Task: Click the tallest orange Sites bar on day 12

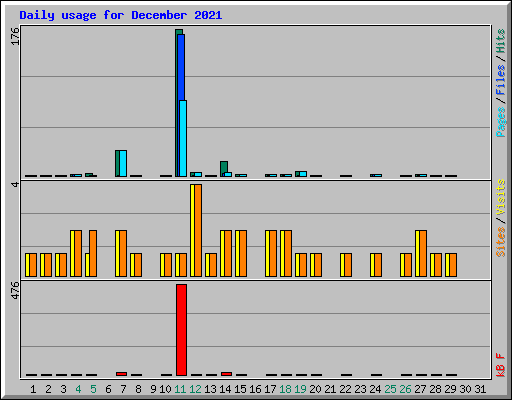Action: click(198, 230)
